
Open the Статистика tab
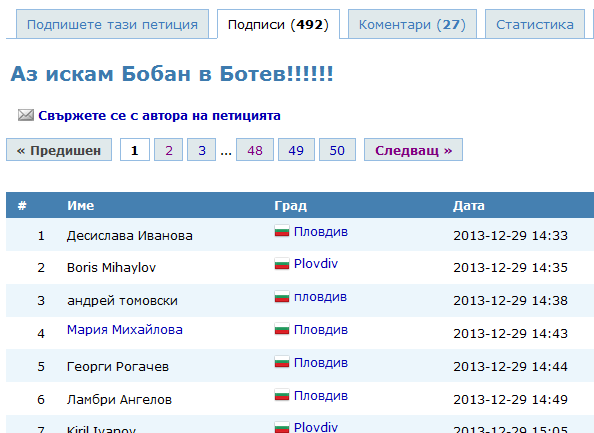(535, 24)
